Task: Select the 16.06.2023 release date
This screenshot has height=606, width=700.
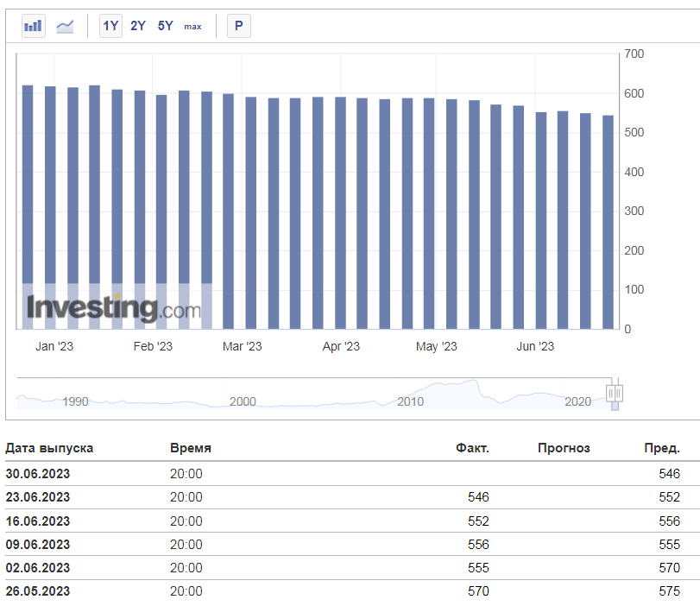Action: 38,521
